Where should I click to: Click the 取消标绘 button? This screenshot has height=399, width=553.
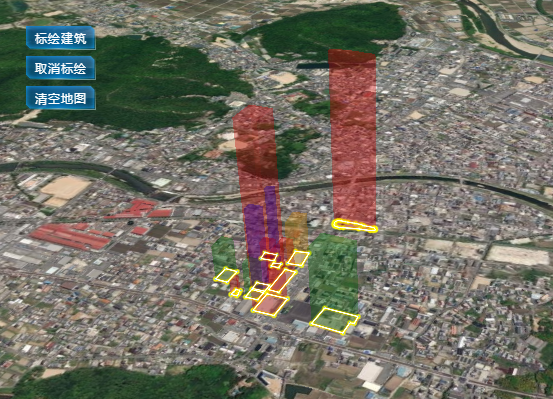tap(61, 68)
